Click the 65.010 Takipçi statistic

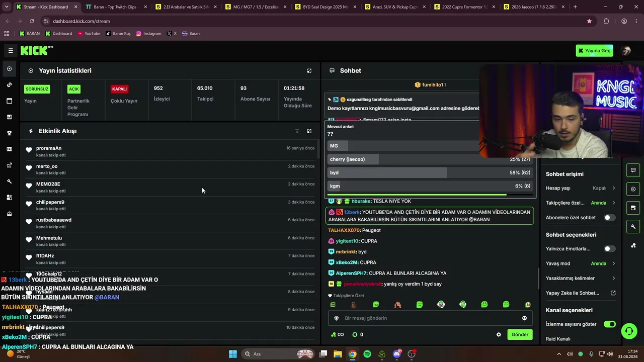pos(205,93)
